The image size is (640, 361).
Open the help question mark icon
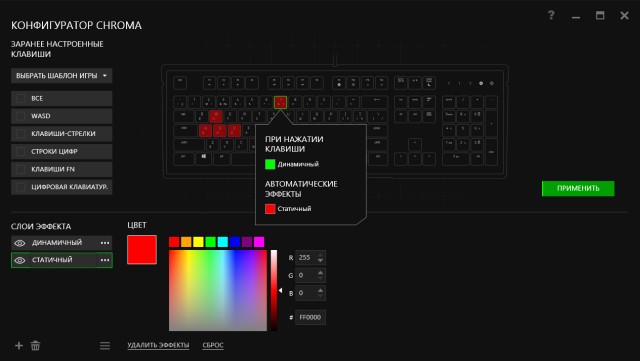(551, 16)
